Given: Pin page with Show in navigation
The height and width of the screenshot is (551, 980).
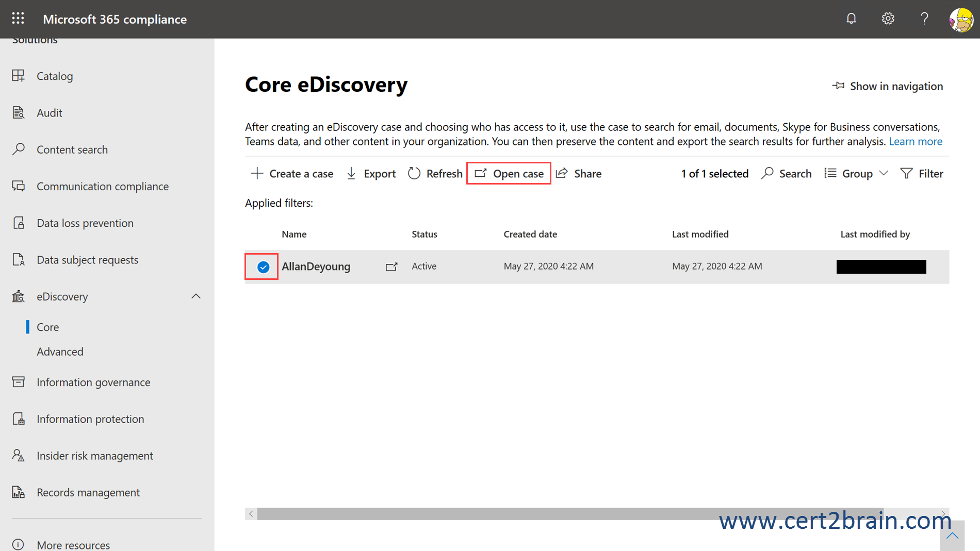Looking at the screenshot, I should pyautogui.click(x=888, y=86).
